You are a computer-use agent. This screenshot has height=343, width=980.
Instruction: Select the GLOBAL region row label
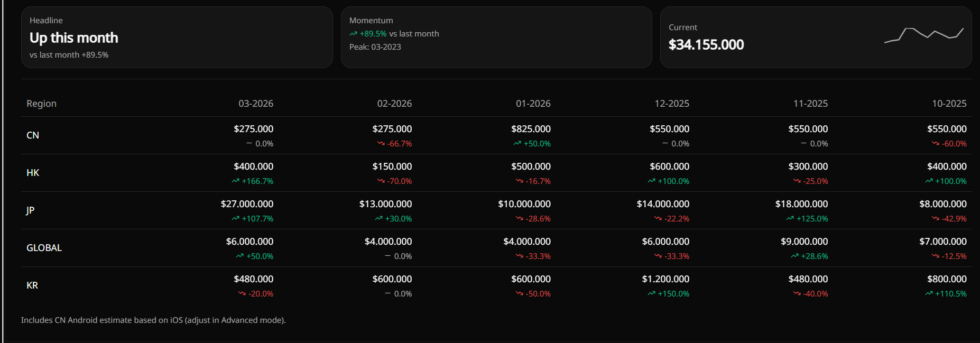[x=44, y=248]
